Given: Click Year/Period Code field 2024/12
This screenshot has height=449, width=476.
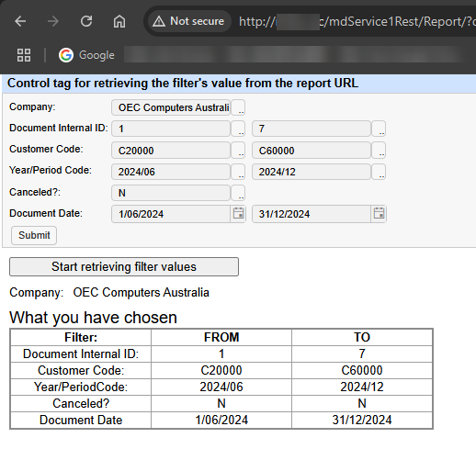Looking at the screenshot, I should coord(312,172).
